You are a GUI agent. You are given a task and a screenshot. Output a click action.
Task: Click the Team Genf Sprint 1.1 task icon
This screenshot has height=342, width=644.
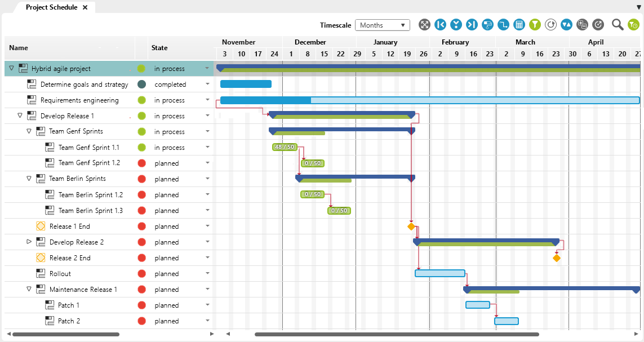coord(50,147)
